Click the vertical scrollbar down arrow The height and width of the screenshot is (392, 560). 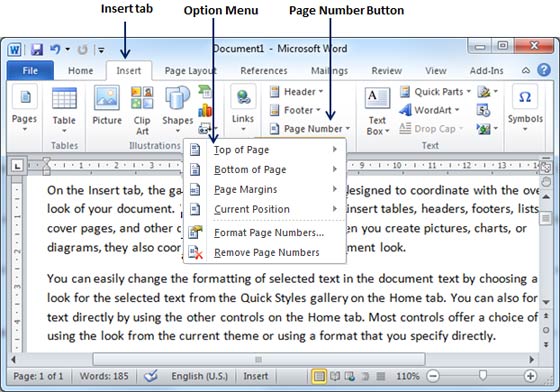pos(546,302)
